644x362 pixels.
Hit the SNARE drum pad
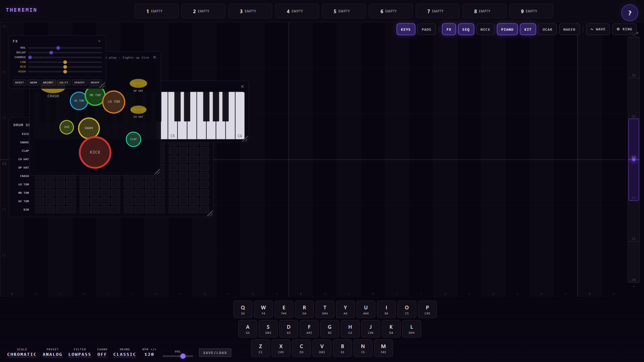coord(89,128)
